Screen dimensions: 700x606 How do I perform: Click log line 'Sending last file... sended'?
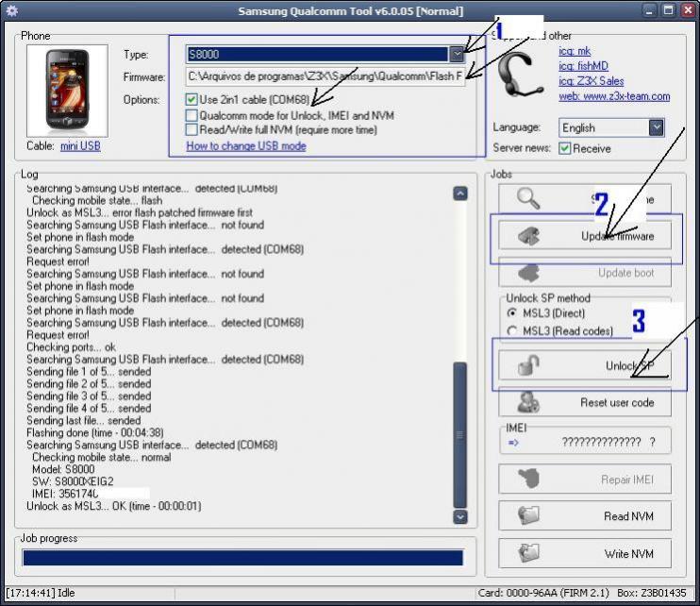coord(83,420)
